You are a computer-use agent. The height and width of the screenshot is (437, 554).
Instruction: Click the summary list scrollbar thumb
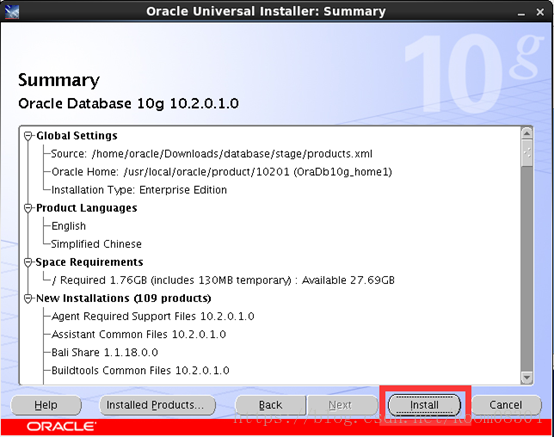click(x=526, y=153)
